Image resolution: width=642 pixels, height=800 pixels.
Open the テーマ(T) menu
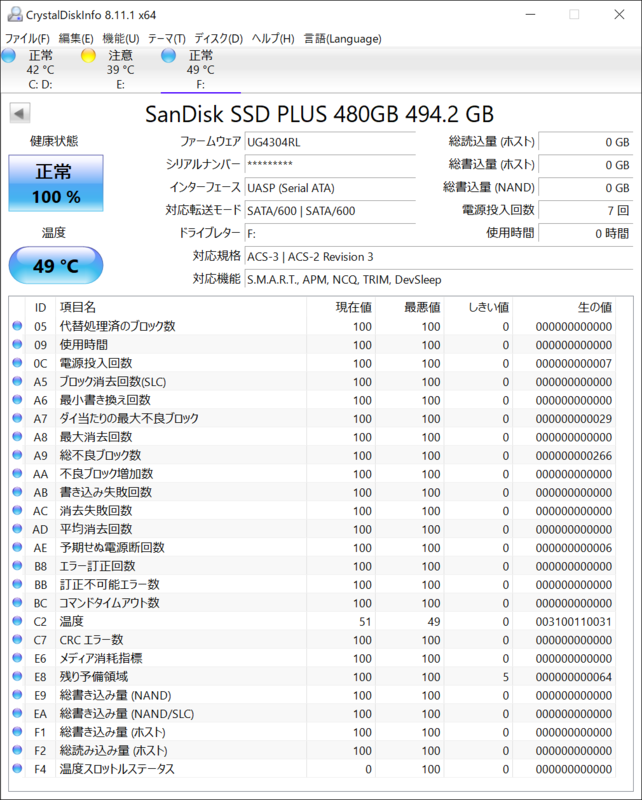(x=167, y=39)
